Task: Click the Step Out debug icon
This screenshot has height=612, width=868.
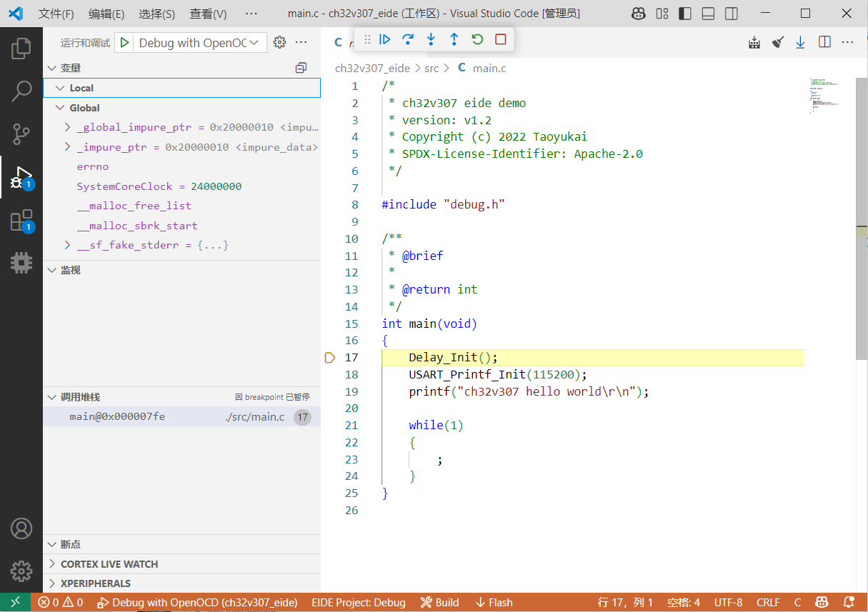Action: coord(454,40)
